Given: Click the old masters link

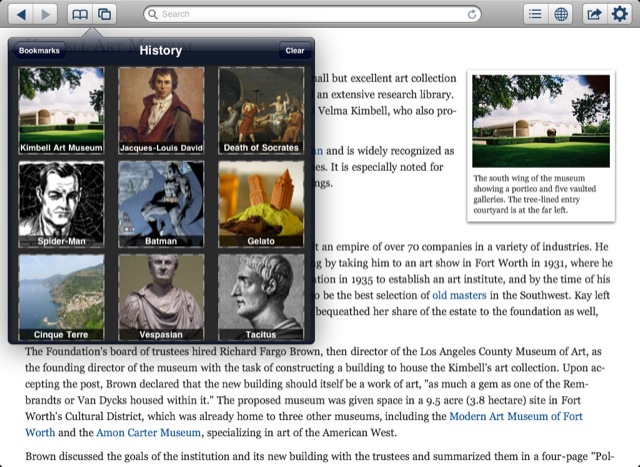Looking at the screenshot, I should pyautogui.click(x=460, y=296).
